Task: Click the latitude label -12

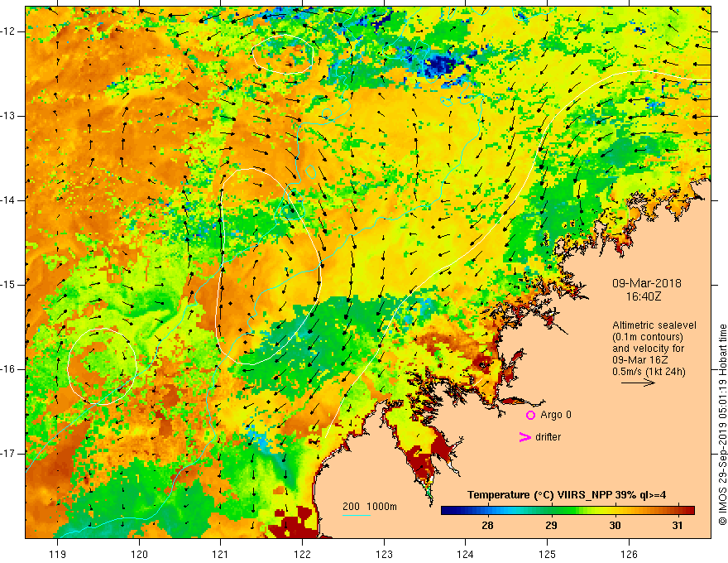Action: coord(8,31)
